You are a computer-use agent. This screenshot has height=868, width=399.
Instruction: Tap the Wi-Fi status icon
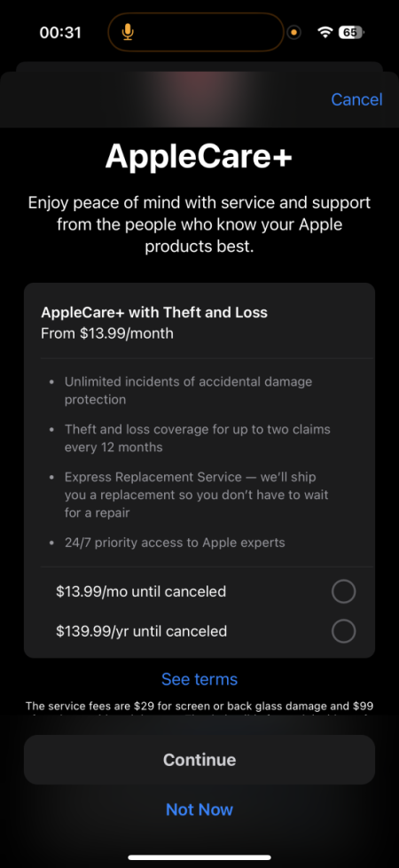(325, 33)
